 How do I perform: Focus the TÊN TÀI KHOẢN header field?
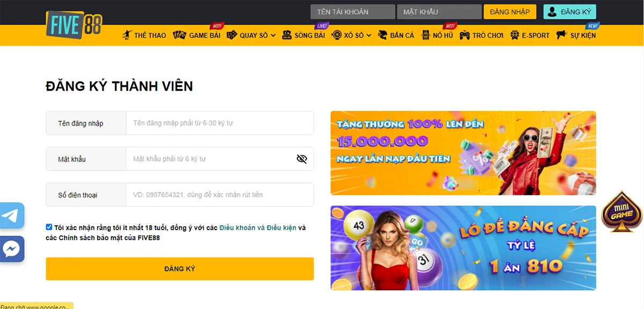pos(353,12)
